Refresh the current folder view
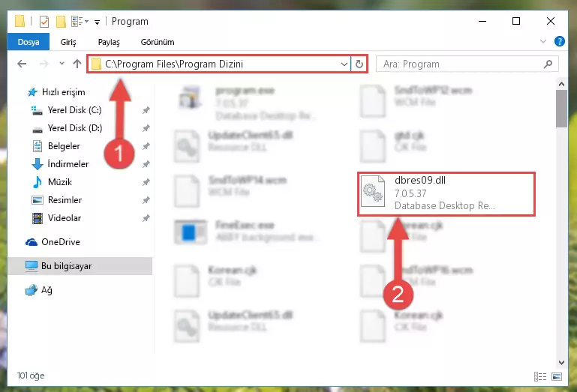 click(359, 64)
